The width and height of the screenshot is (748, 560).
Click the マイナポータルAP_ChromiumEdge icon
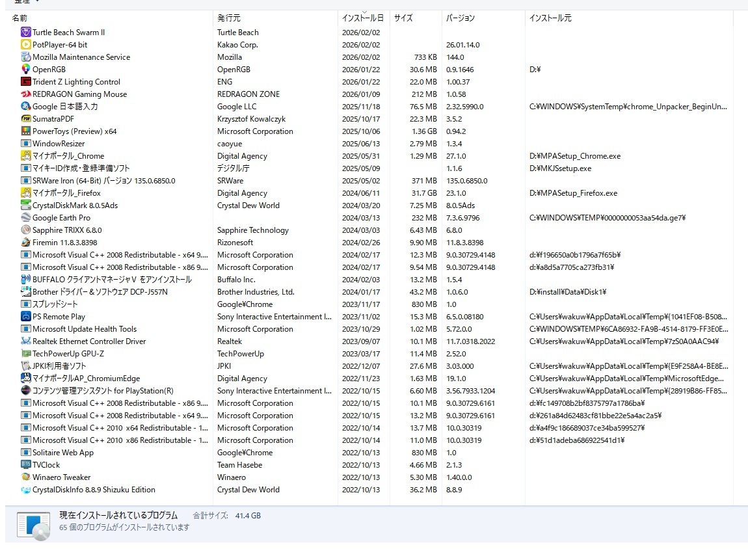tap(26, 379)
